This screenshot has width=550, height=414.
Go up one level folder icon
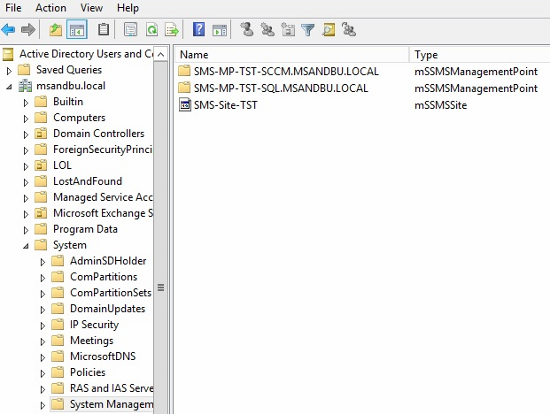(x=55, y=30)
